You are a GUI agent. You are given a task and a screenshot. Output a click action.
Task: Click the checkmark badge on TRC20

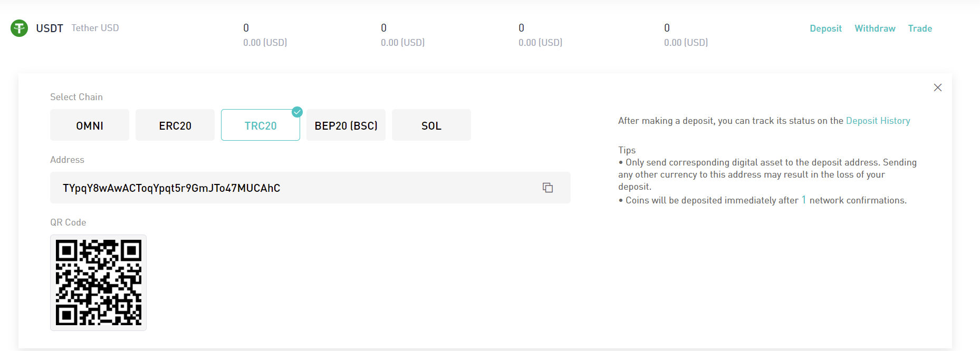pos(297,112)
